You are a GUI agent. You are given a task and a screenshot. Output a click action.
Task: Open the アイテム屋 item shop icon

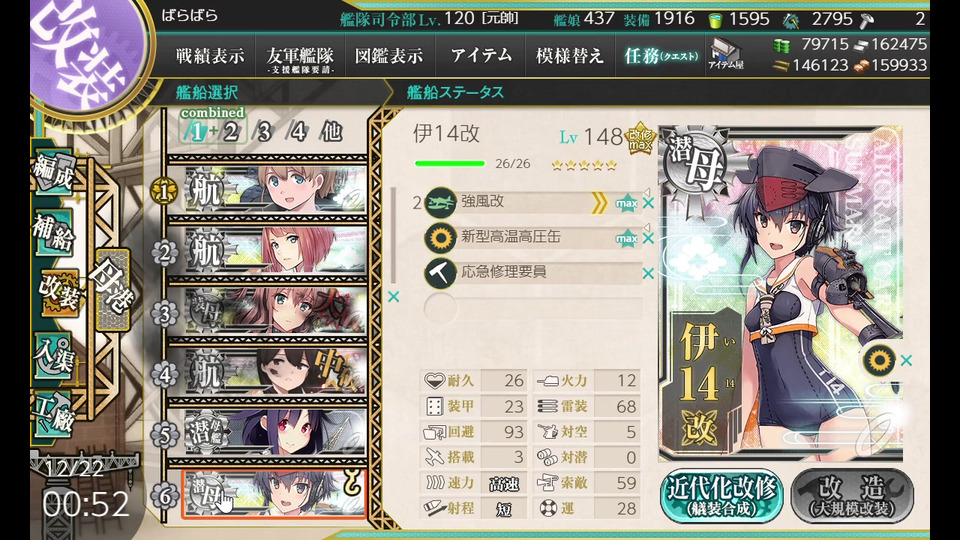pos(726,54)
